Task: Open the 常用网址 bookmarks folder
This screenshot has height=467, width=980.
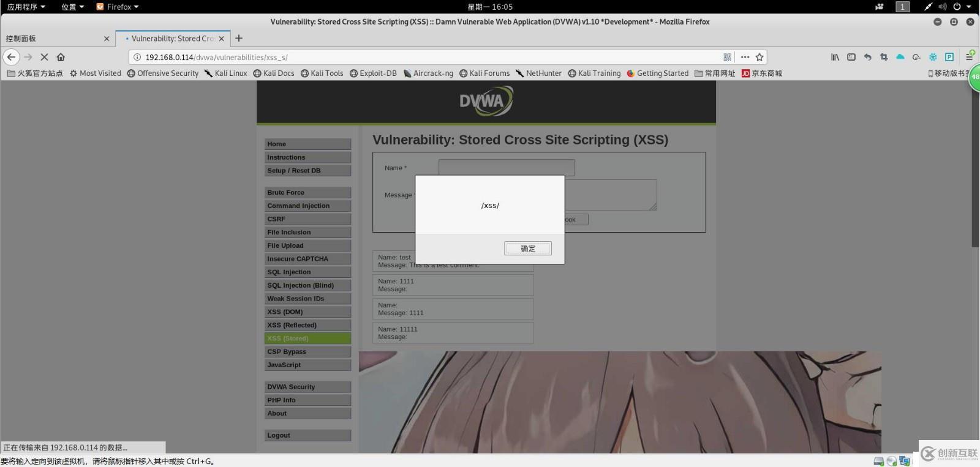Action: click(715, 73)
